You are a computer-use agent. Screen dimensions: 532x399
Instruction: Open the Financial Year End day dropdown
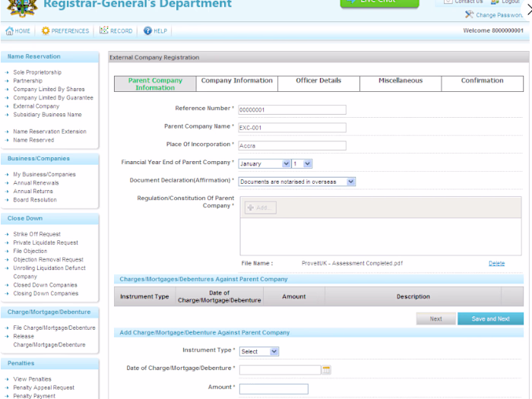pyautogui.click(x=302, y=164)
